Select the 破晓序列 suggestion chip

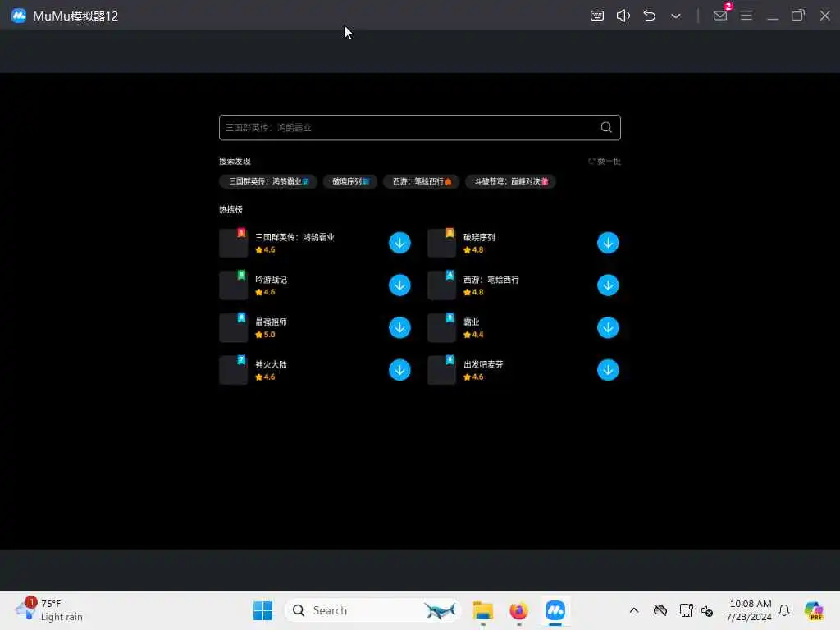point(350,181)
